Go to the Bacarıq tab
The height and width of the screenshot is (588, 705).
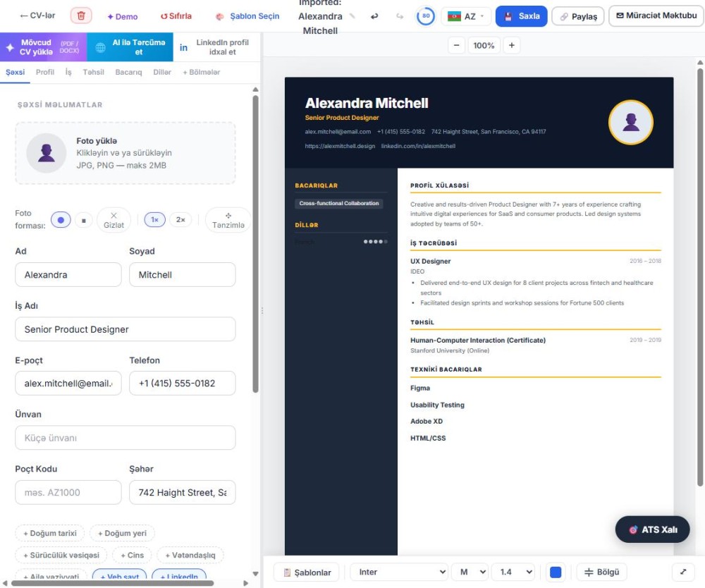tap(128, 72)
